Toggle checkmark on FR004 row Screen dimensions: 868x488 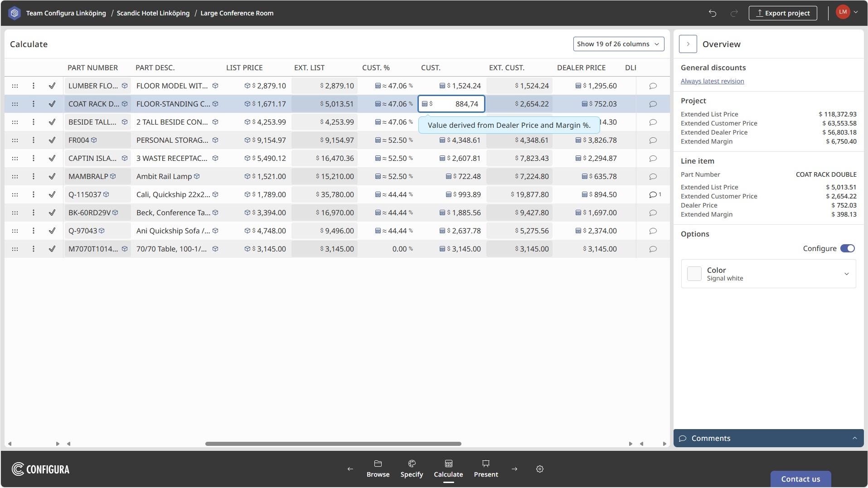click(x=52, y=140)
